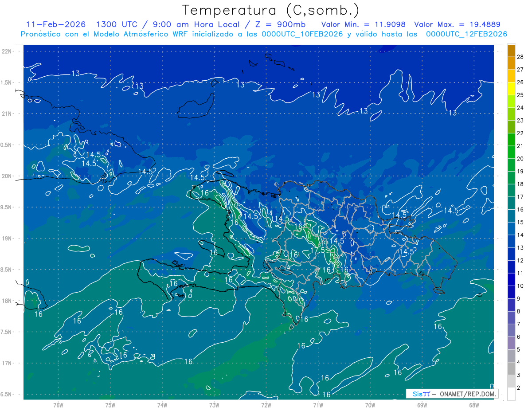The width and height of the screenshot is (532, 411).
Task: Click the "76W" longitude axis label
Action: point(58,405)
